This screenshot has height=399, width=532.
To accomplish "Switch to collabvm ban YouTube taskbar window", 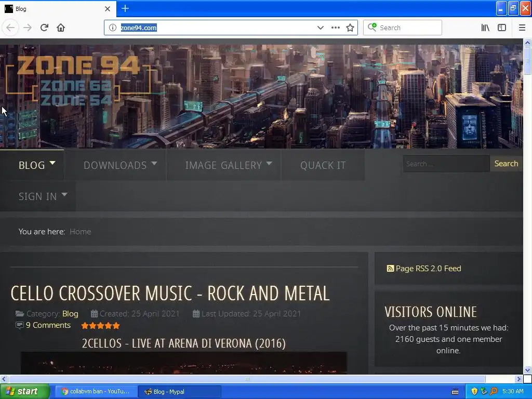I will click(x=96, y=392).
